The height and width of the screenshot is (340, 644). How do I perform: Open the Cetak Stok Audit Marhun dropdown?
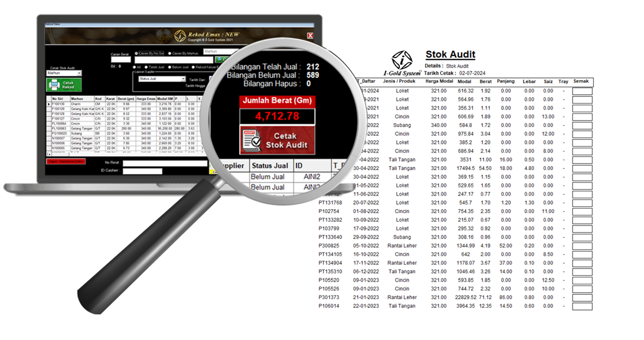click(79, 73)
